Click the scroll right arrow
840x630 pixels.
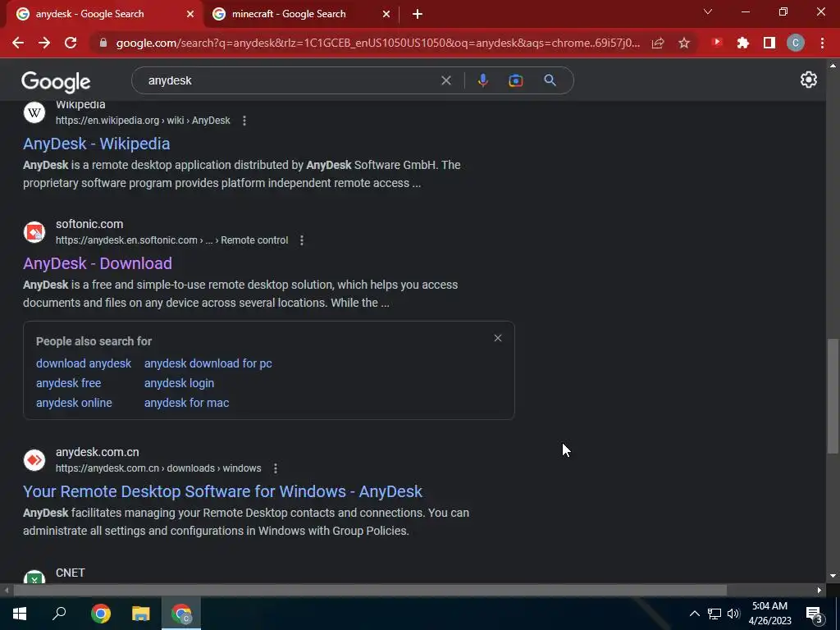coord(819,591)
